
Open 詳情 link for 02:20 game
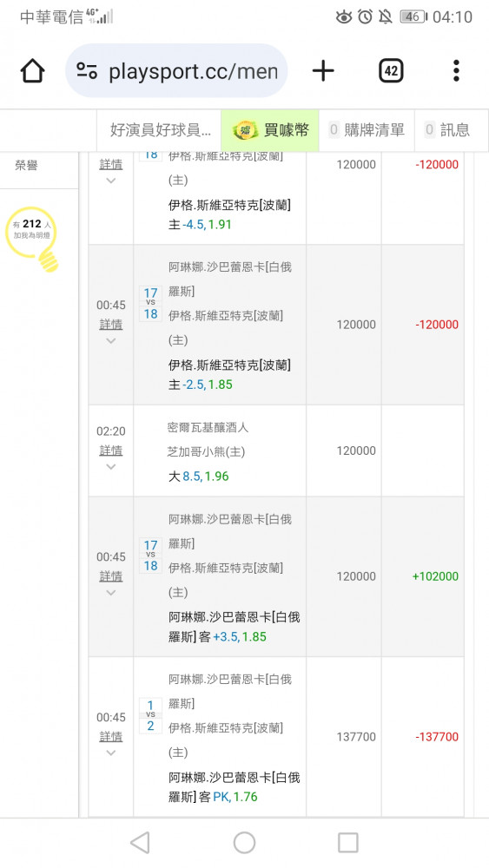(x=111, y=450)
